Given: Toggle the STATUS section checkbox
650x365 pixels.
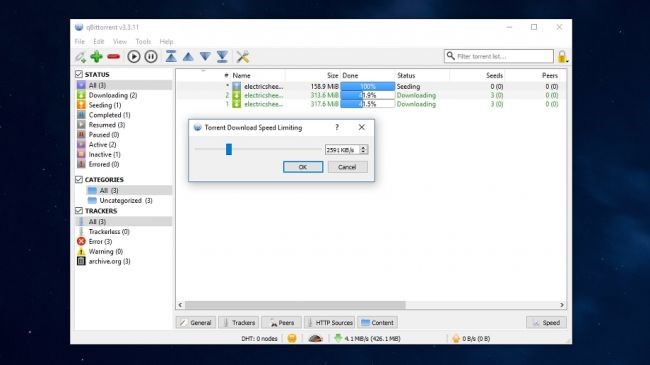Looking at the screenshot, I should [79, 74].
